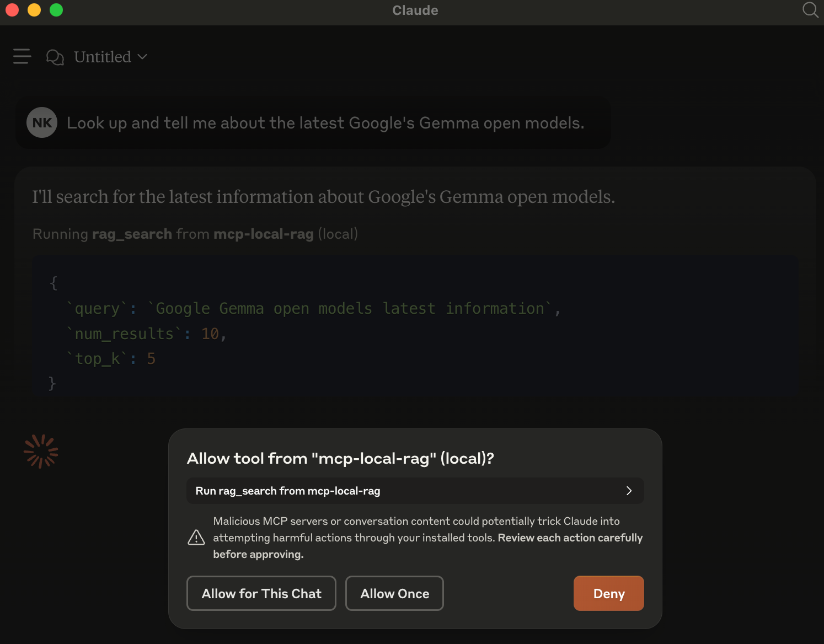
Task: Expand the Run rag_search details row
Action: pos(415,491)
